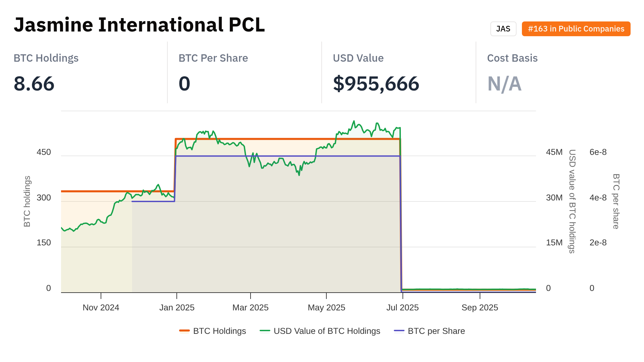Screen dimensions: 644x362
Task: Toggle the BTC per Share legend series
Action: [436, 331]
